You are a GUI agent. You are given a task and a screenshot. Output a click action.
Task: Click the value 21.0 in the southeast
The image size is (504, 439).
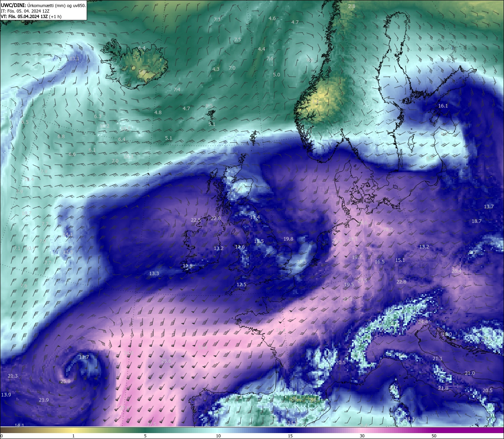click(x=470, y=373)
